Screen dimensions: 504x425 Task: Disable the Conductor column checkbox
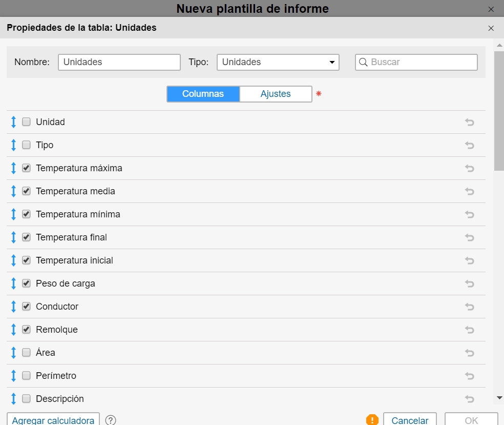point(26,307)
